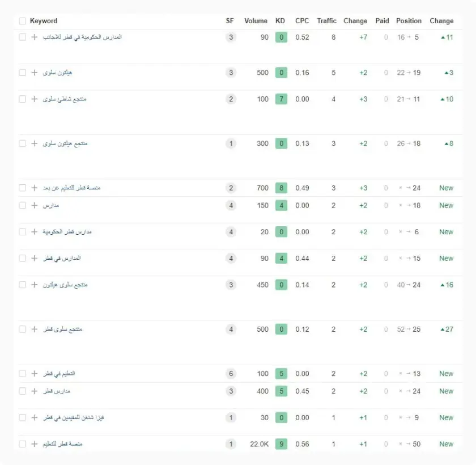
Task: Select checkbox of row with position 52 to 25
Action: 23,329
